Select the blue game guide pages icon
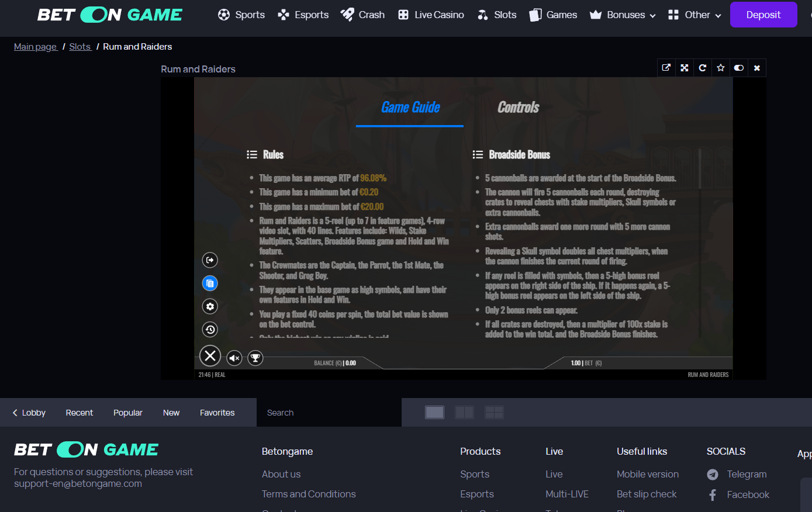This screenshot has height=512, width=812. (210, 283)
